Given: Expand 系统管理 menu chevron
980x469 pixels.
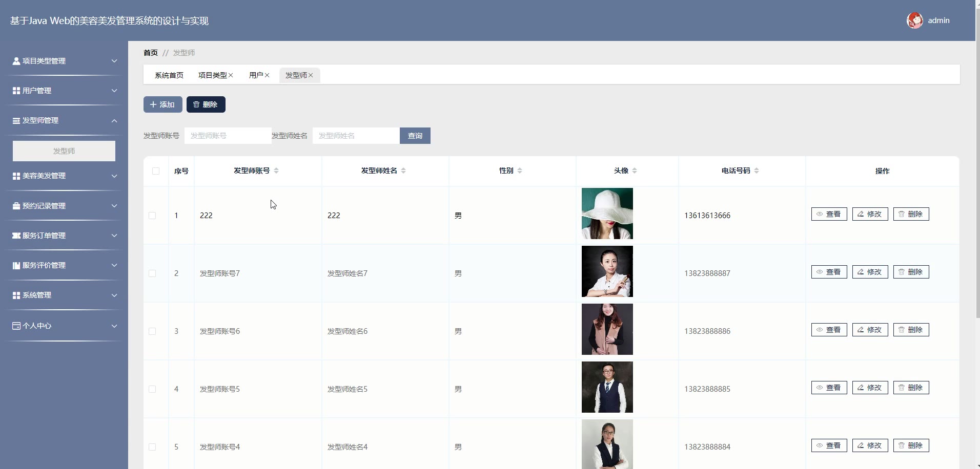Looking at the screenshot, I should pyautogui.click(x=114, y=295).
